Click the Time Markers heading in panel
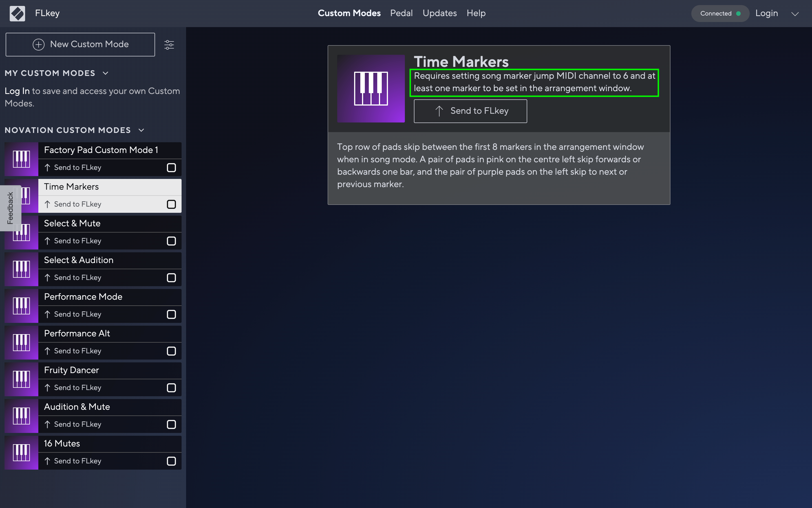 (x=461, y=62)
